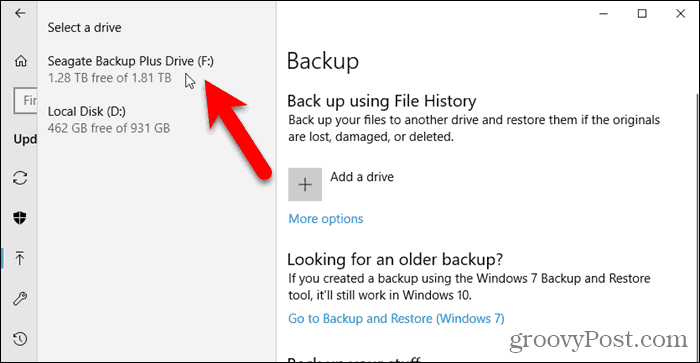
Task: Select the Backup upload arrow icon
Action: (x=20, y=258)
